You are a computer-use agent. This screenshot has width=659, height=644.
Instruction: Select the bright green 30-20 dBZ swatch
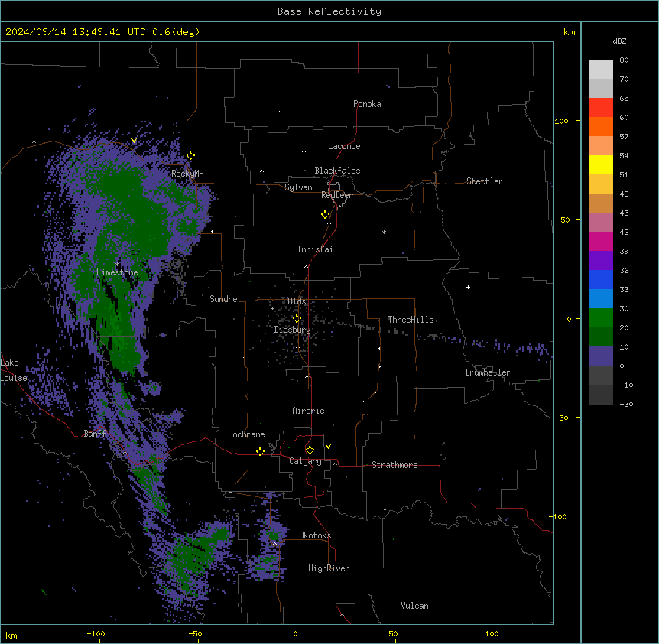point(601,318)
